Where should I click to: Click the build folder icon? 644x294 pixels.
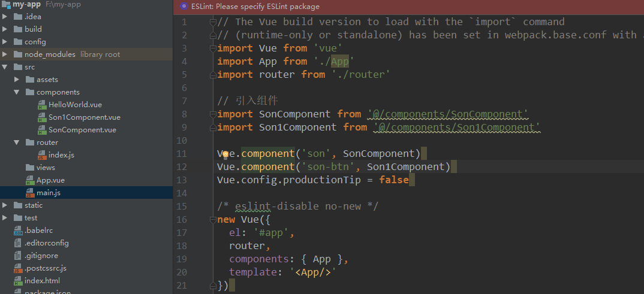[x=17, y=29]
